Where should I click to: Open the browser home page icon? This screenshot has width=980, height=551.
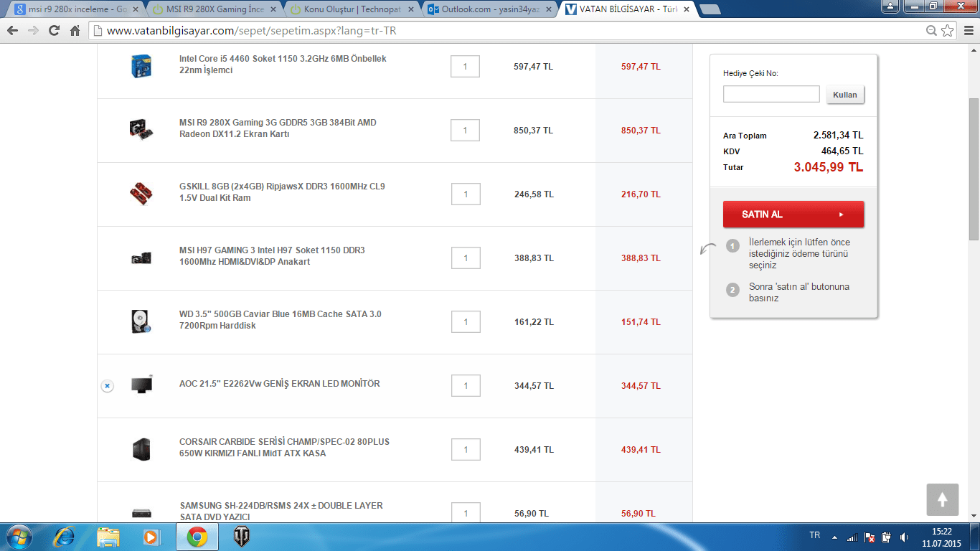coord(75,31)
